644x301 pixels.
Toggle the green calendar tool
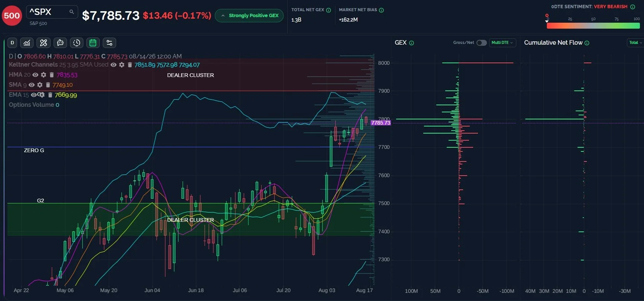93,43
